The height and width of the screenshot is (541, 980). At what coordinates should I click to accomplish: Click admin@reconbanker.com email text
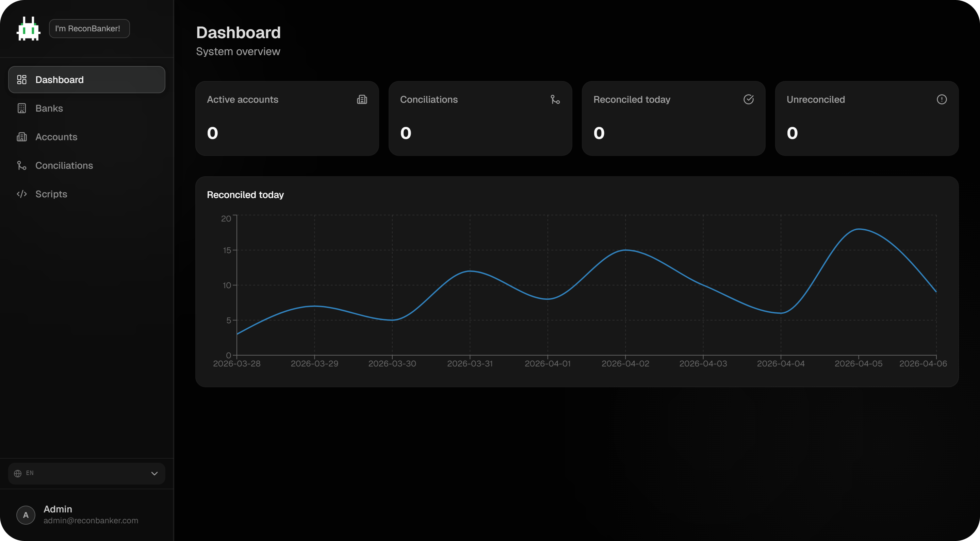point(91,521)
